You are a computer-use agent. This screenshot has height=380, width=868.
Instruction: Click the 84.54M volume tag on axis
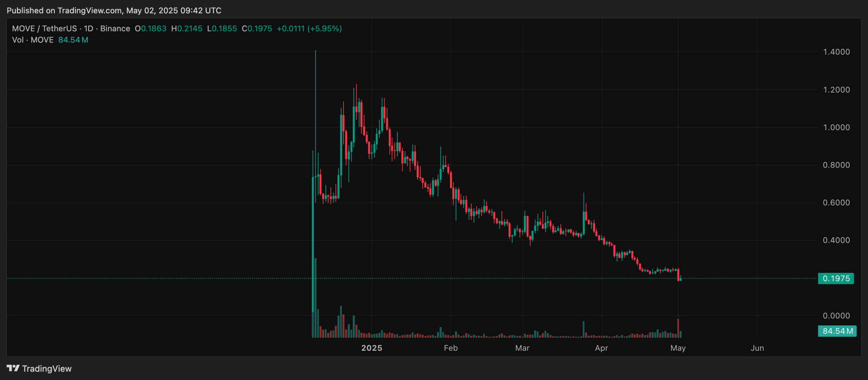point(837,331)
